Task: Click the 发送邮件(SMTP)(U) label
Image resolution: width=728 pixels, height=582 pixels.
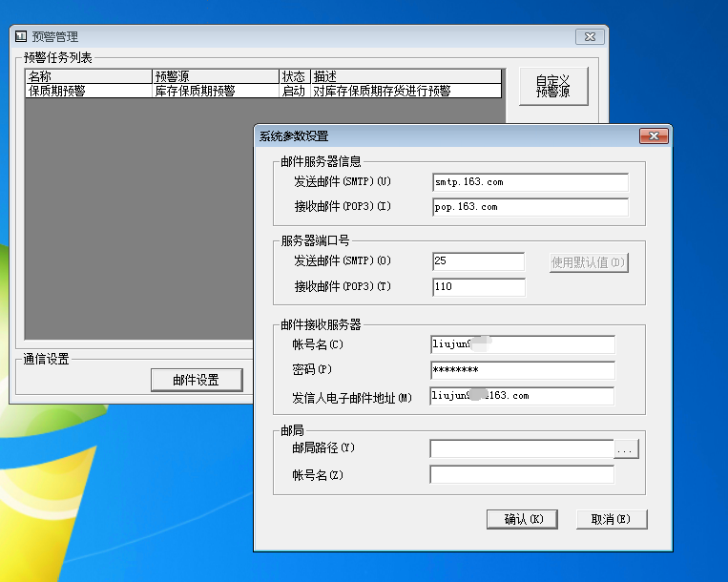Action: 343,181
